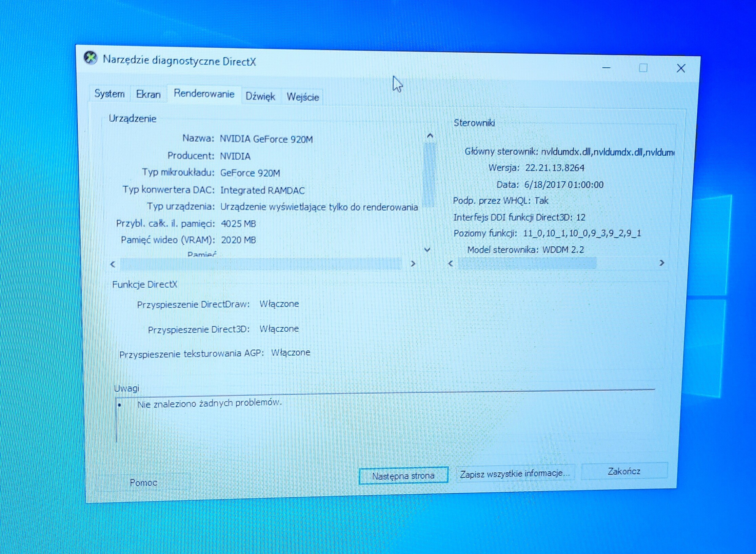The height and width of the screenshot is (554, 756).
Task: Click Model sterownika WDDM 2.2
Action: click(525, 250)
